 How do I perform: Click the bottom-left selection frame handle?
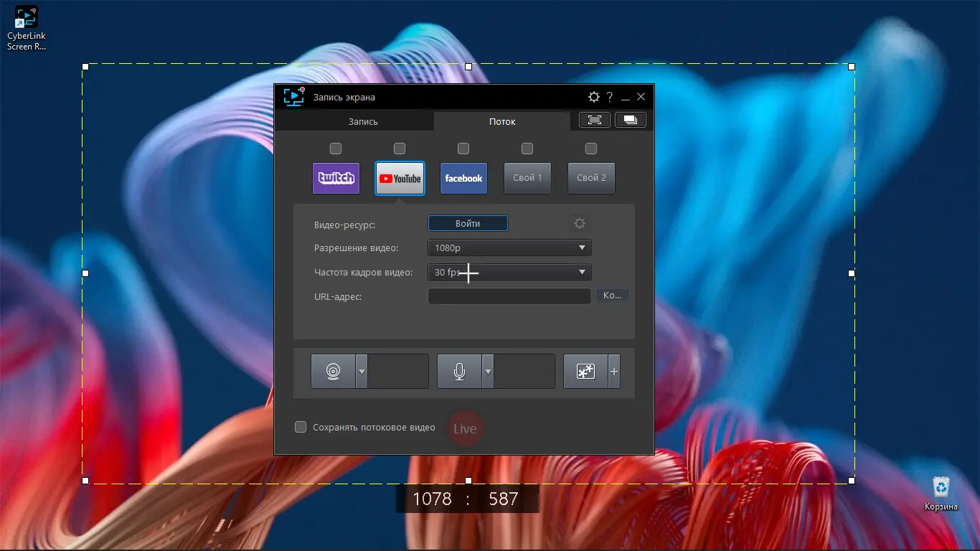pyautogui.click(x=85, y=480)
